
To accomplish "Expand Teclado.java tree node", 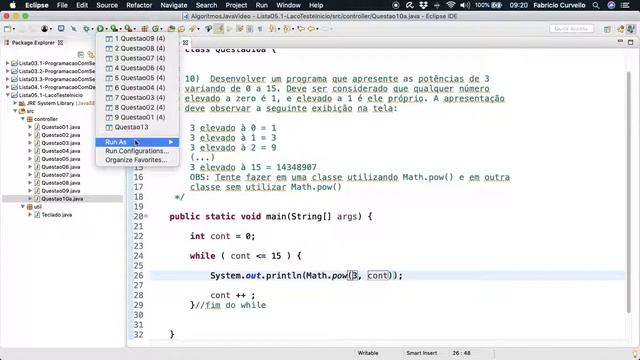I will click(x=30, y=215).
